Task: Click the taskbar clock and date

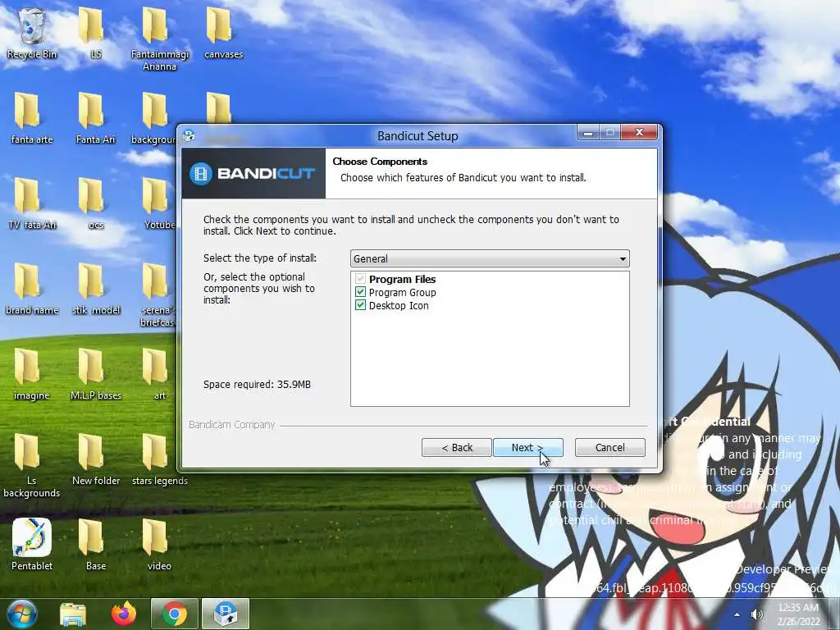Action: (798, 614)
